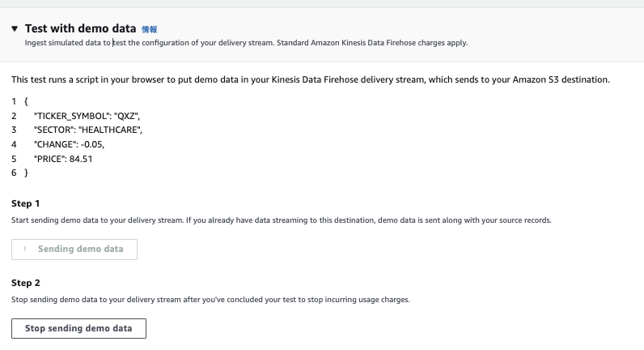Click the loading spinner in Sending demo data
Viewport: 644px width, 350px height.
(x=27, y=250)
